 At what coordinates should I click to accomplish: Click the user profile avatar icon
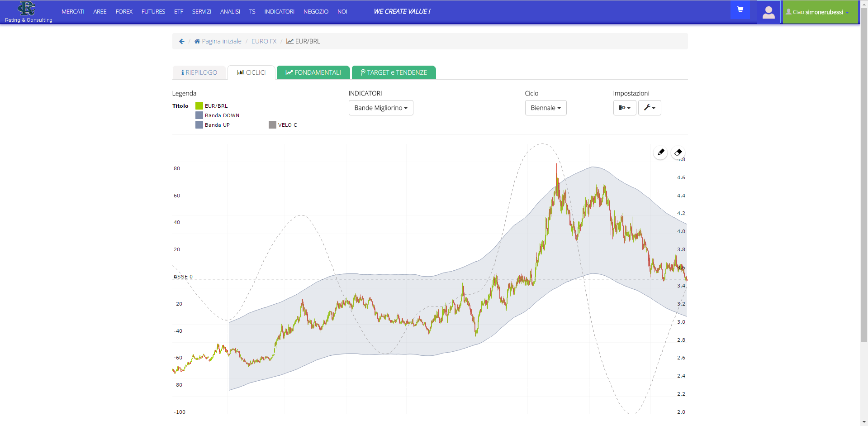pos(768,12)
